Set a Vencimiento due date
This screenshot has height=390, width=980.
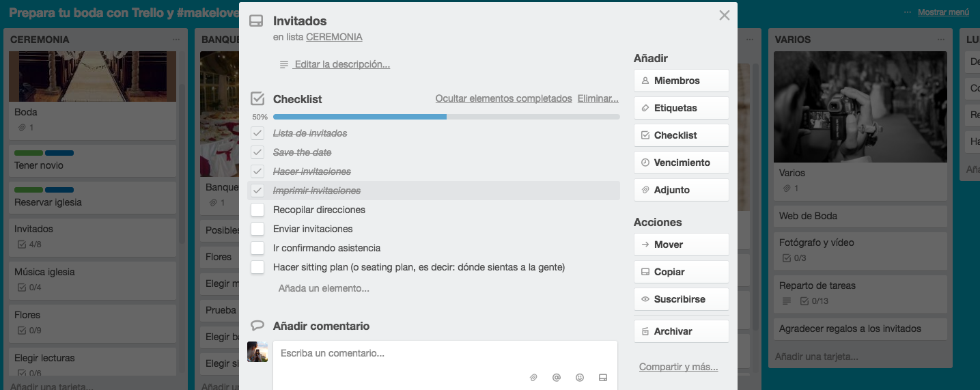coord(681,163)
